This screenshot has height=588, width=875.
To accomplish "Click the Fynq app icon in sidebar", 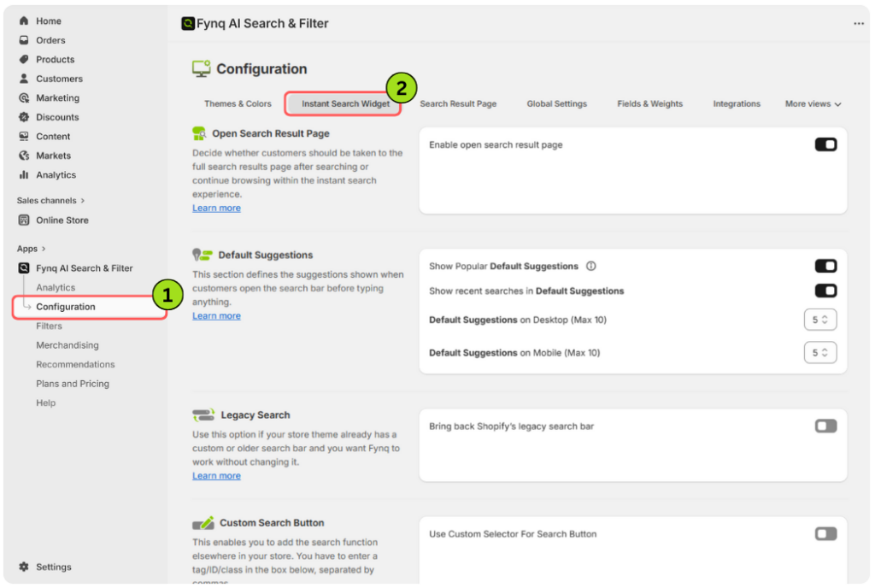I will [x=23, y=268].
